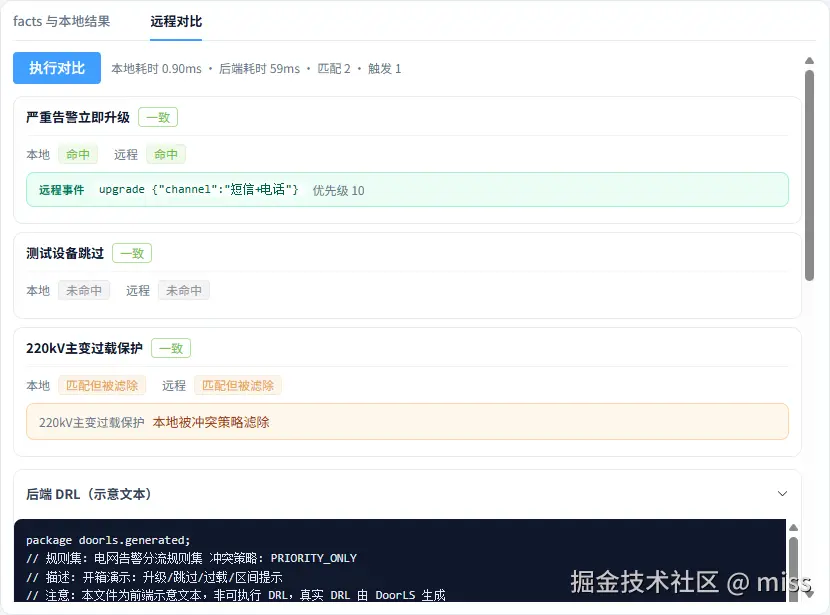
Task: Click the 一致 tag beside 测试设备跳过
Action: (132, 253)
